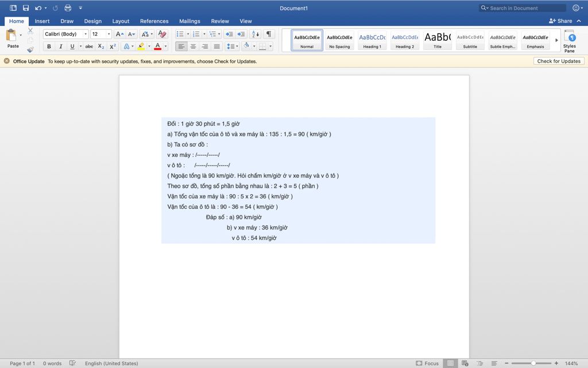Image resolution: width=588 pixels, height=368 pixels.
Task: Switch to Print Layout view in status bar
Action: pos(450,363)
